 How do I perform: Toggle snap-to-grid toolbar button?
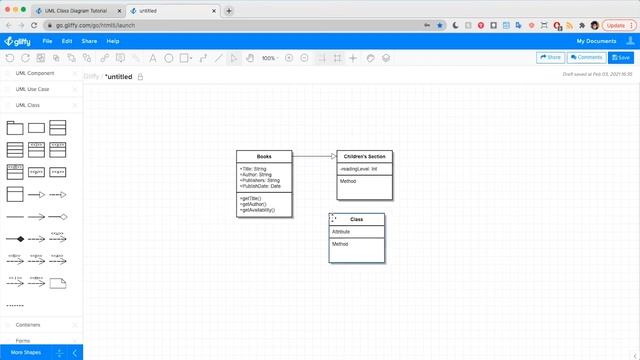click(322, 58)
